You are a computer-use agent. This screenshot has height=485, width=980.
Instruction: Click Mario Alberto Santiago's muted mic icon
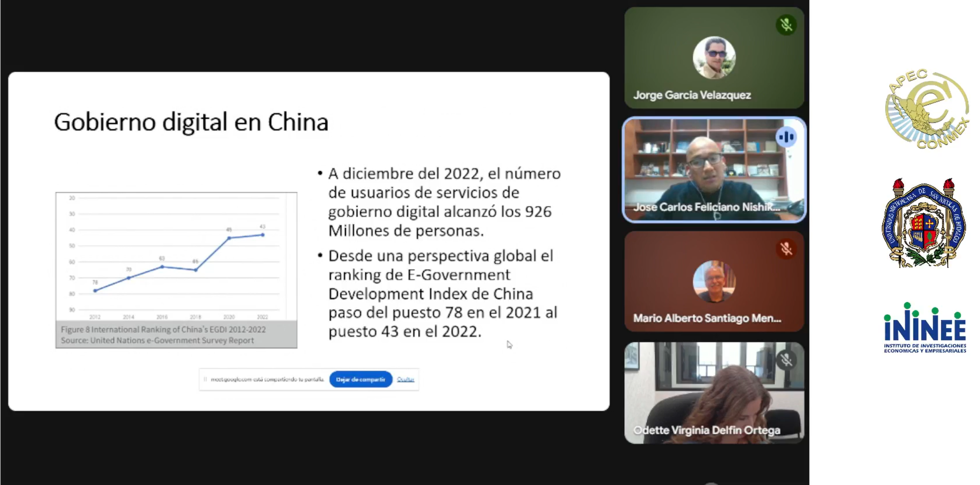[x=786, y=249]
